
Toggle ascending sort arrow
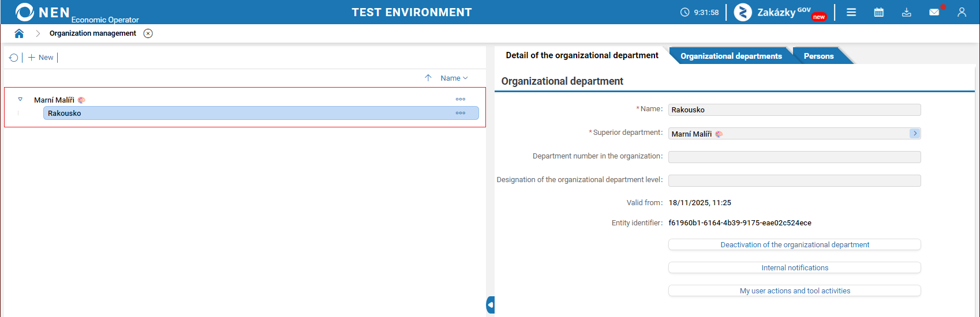(x=428, y=78)
